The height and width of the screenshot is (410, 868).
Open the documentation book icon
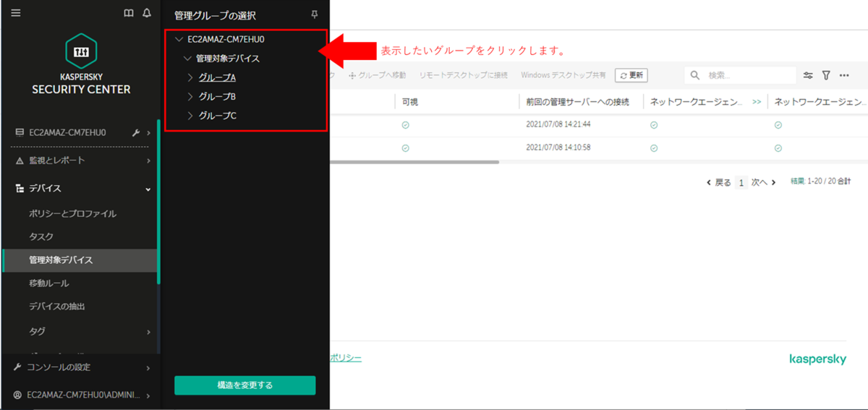129,13
